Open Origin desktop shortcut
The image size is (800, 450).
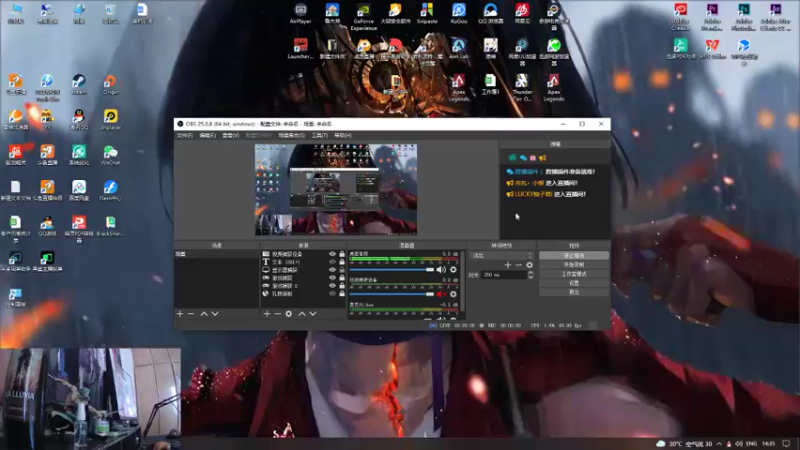[110, 85]
